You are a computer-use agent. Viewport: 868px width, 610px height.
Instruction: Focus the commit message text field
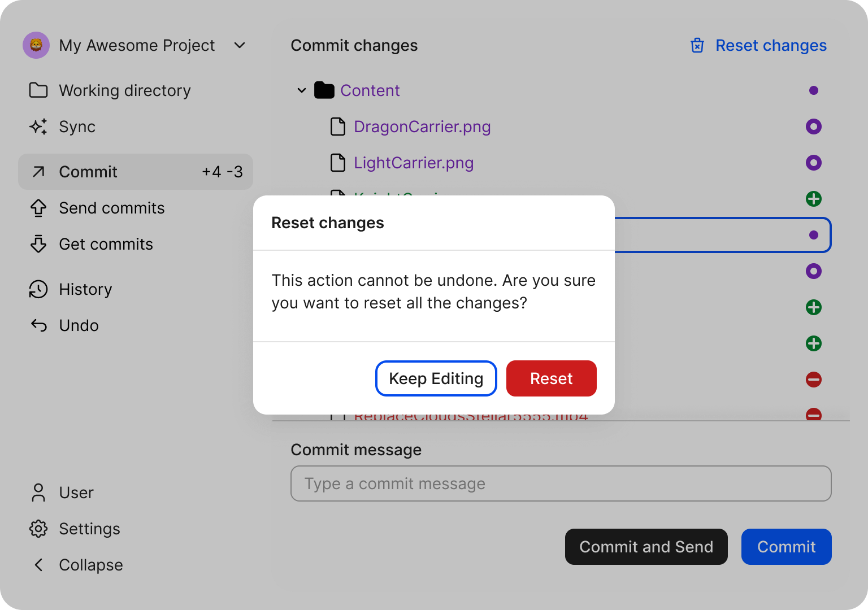(561, 483)
